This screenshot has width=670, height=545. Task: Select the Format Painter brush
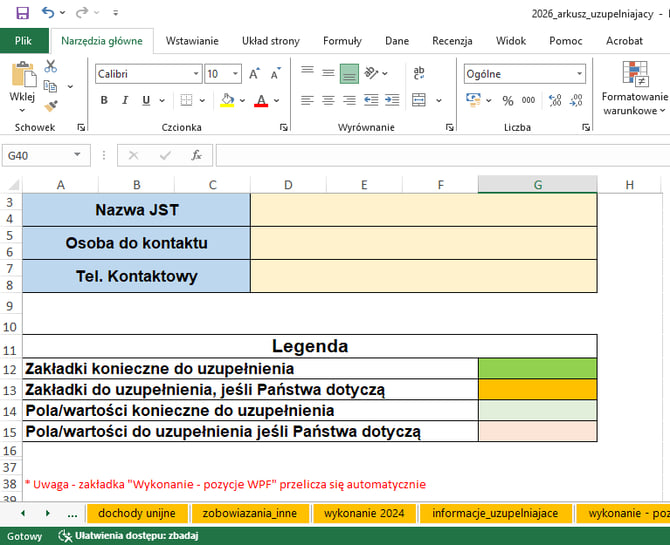51,105
